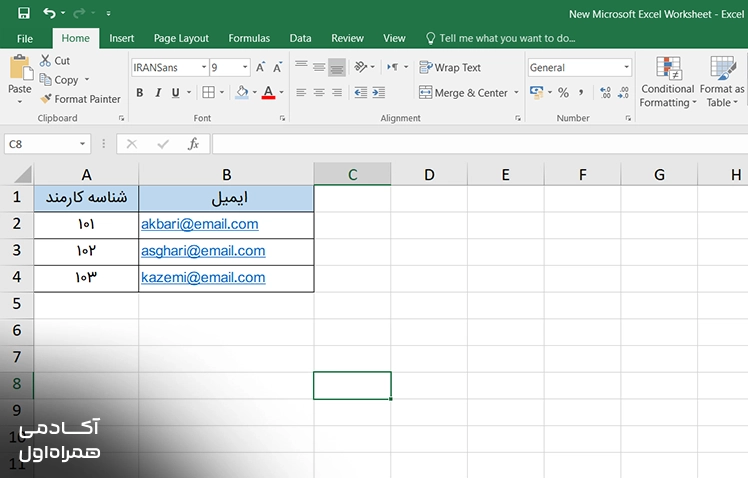
Task: Open the Alignment settings dialog launcher
Action: click(518, 118)
